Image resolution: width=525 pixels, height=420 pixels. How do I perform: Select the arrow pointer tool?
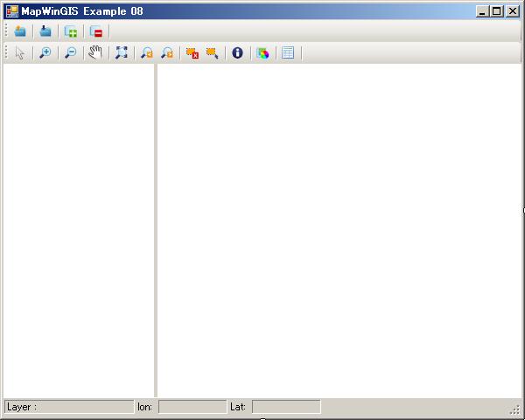pos(20,52)
